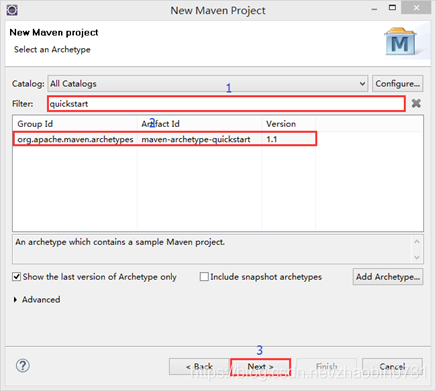Screen dimensions: 436x391
Task: Focus the Filter input field
Action: 226,104
